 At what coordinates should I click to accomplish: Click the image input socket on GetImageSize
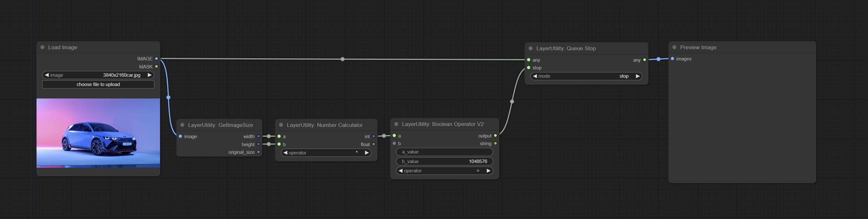coord(181,136)
